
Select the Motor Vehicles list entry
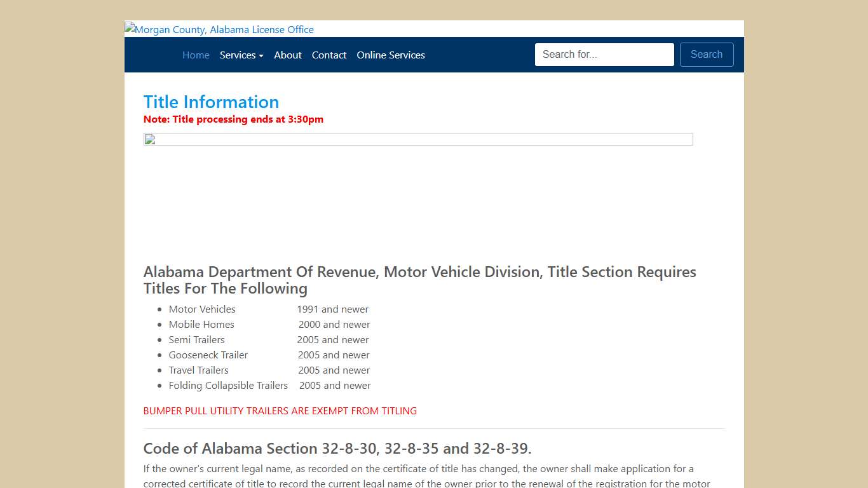[x=202, y=309]
